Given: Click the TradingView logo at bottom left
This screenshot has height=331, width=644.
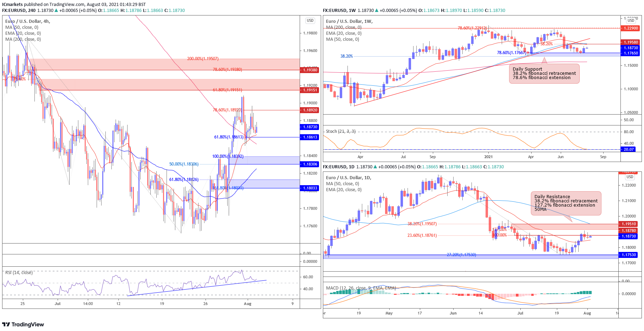Looking at the screenshot, I should [x=23, y=324].
